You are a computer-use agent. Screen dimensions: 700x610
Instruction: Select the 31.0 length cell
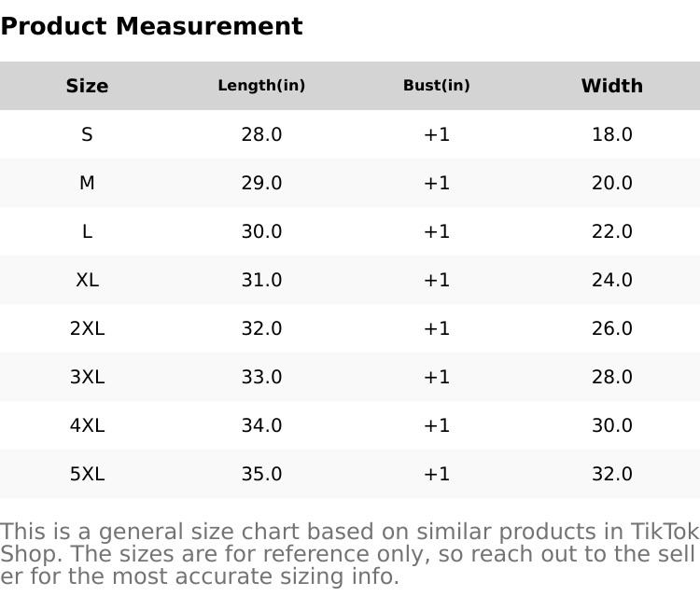261,280
